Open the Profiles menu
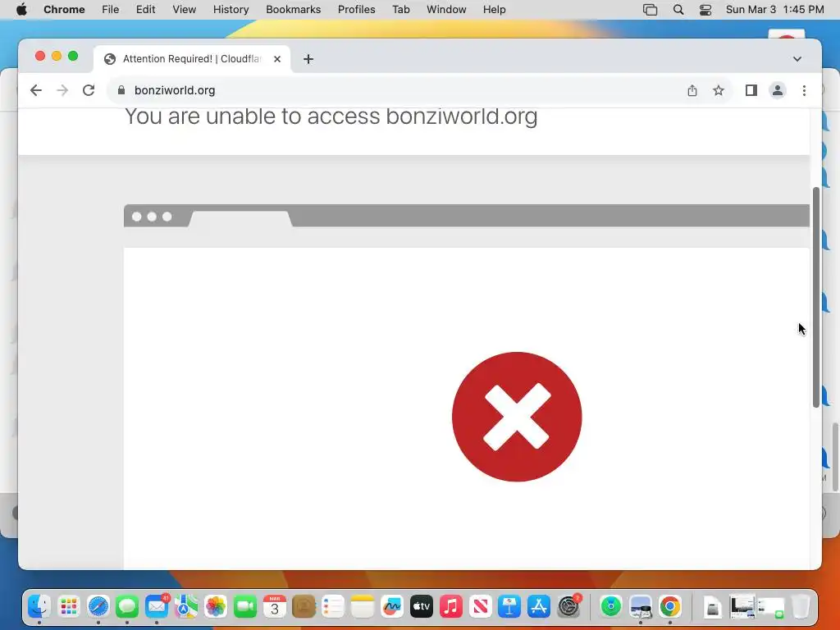840x630 pixels. coord(356,10)
